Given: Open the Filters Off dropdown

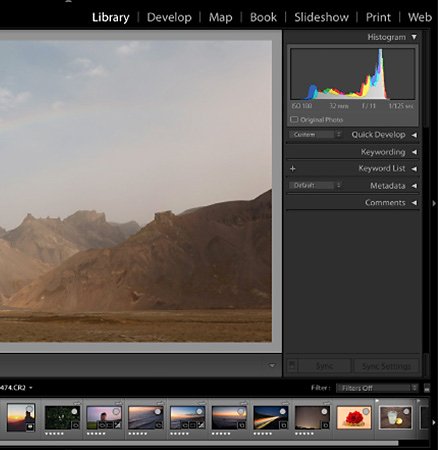Looking at the screenshot, I should point(377,388).
